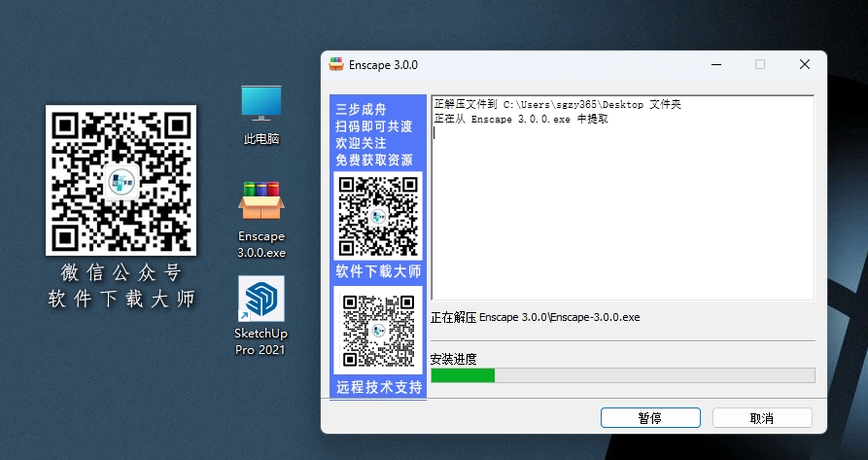Cancel extraction with the 取消 button
Screen dimensions: 868x460
click(x=762, y=418)
